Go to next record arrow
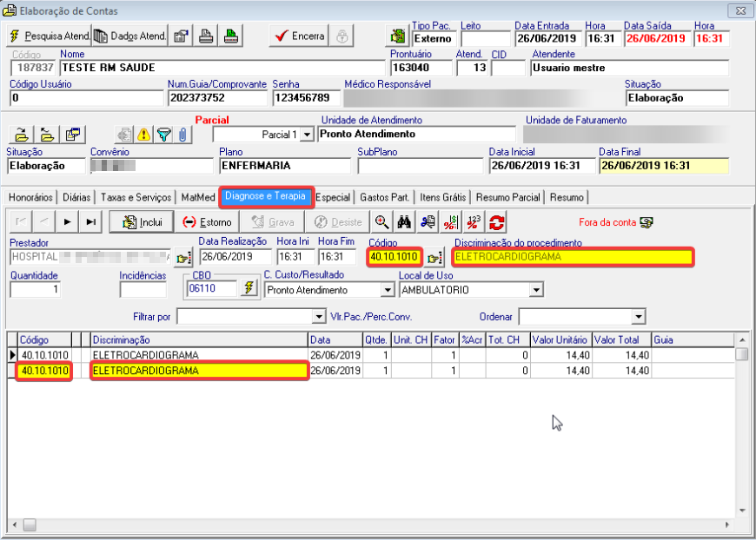Viewport: 756px width, 540px height. [x=68, y=222]
